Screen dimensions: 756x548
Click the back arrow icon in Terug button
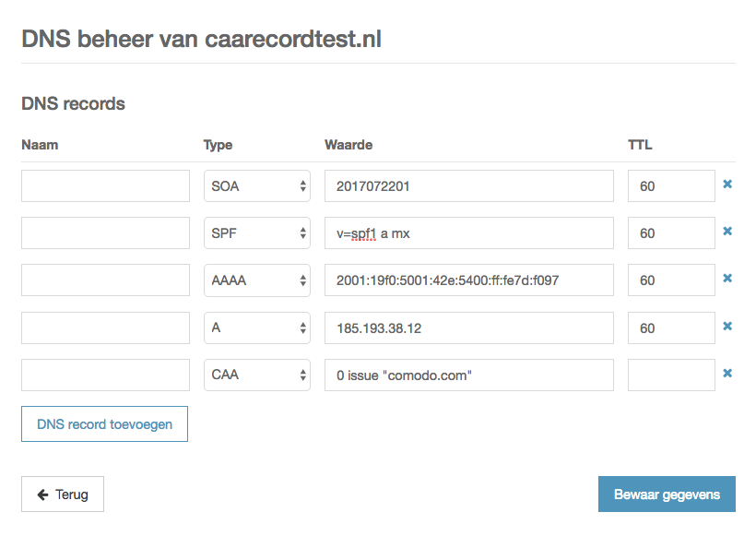[44, 494]
